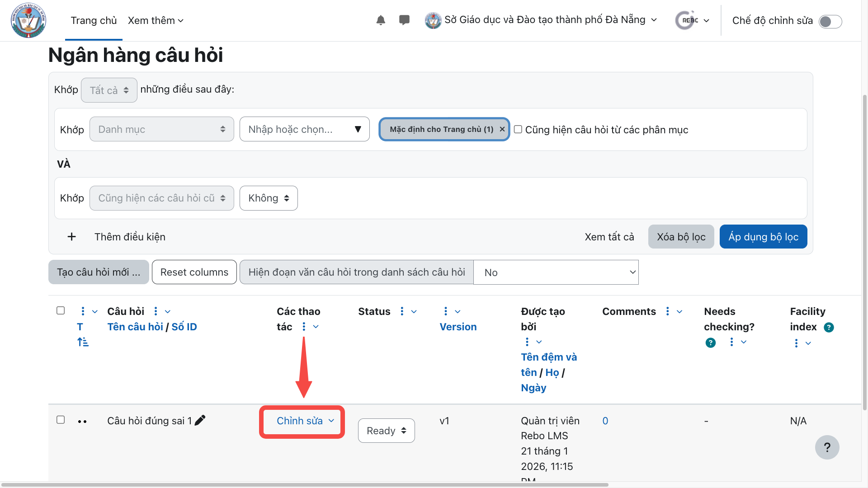Image resolution: width=868 pixels, height=488 pixels.
Task: Click Thêm điều kiện link
Action: point(130,237)
